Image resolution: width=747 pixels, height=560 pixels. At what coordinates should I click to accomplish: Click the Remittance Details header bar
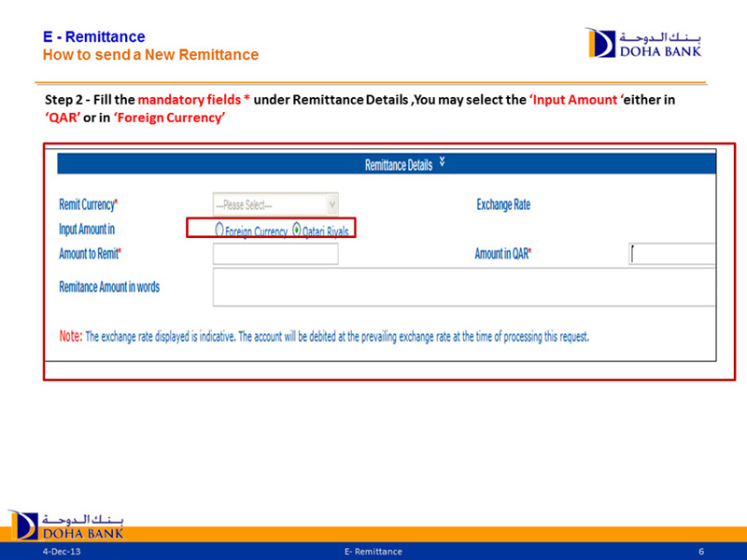386,164
